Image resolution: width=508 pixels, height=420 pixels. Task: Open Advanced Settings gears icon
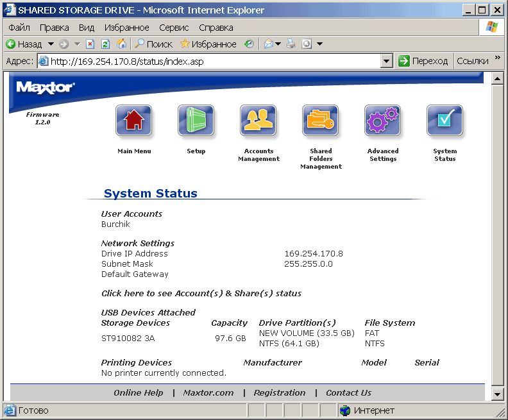click(x=383, y=121)
